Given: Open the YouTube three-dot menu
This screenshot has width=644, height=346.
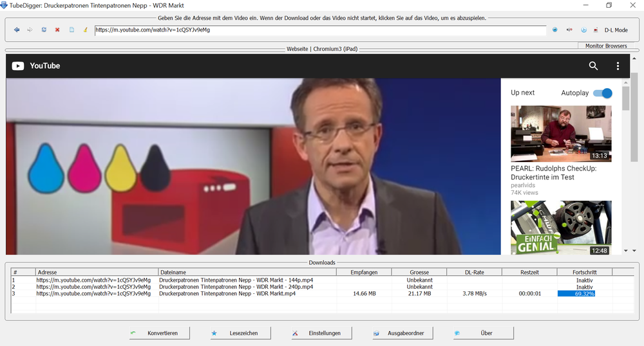Looking at the screenshot, I should pos(618,66).
